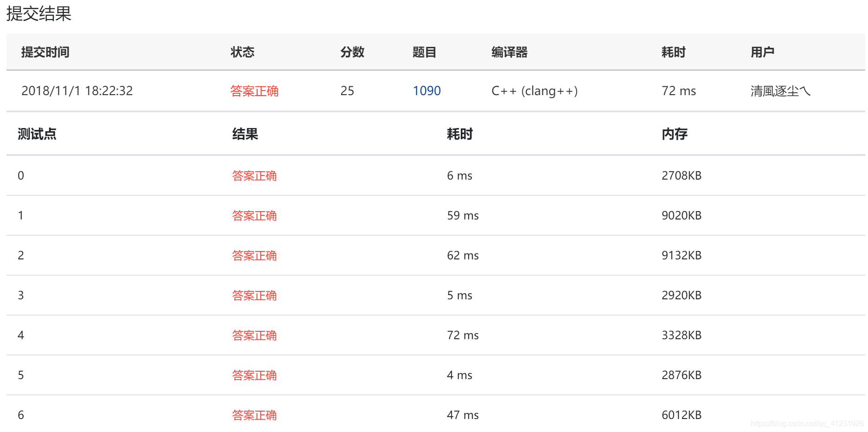Click the 测试点 column header
Screen dimensions: 868x432
37,134
